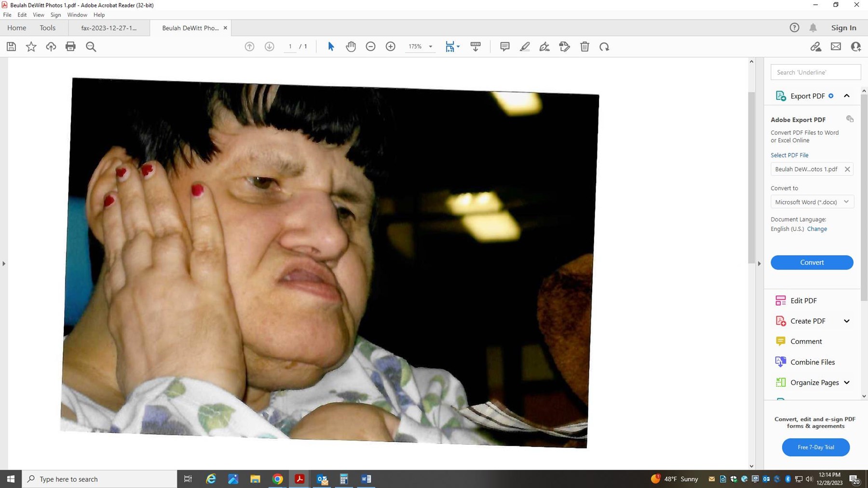868x488 pixels.
Task: Click the Zoom in plus icon
Action: pyautogui.click(x=391, y=47)
